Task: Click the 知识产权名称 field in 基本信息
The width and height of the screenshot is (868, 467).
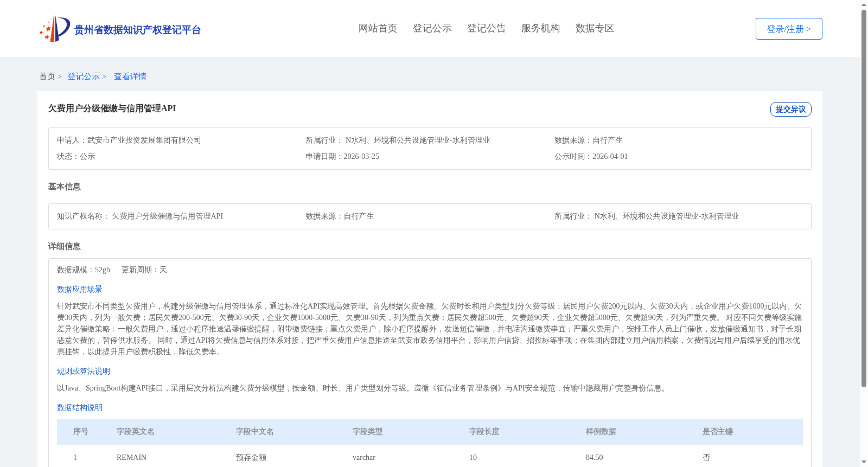Action: tap(140, 216)
